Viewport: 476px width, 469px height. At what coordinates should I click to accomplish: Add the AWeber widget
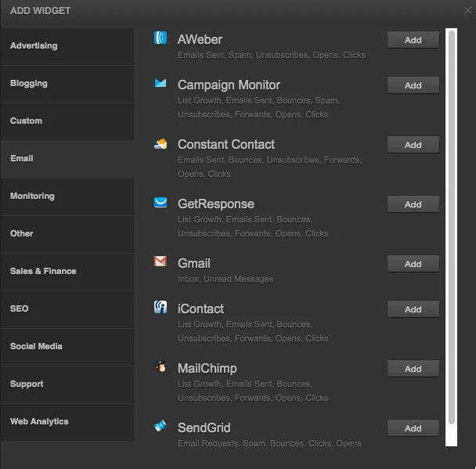pos(413,40)
